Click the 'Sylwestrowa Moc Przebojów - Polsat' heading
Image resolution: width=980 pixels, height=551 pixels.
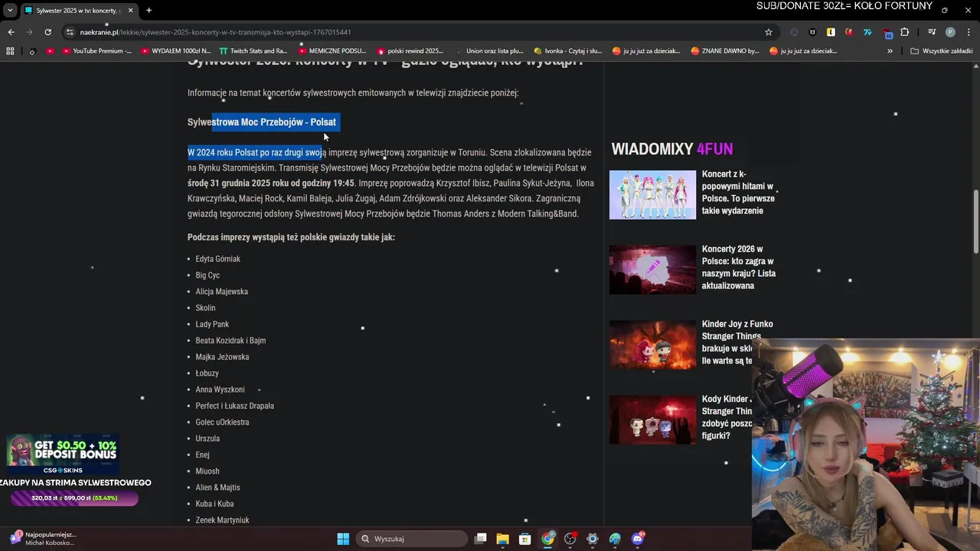coord(262,122)
